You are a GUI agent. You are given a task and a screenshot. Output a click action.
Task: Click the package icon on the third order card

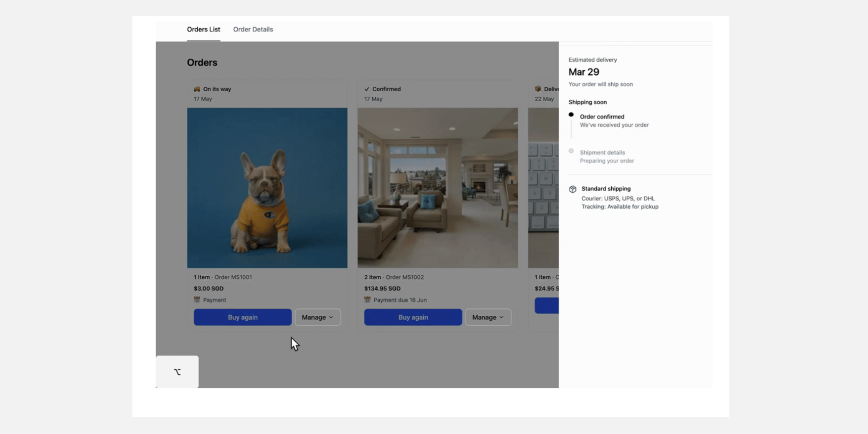538,89
